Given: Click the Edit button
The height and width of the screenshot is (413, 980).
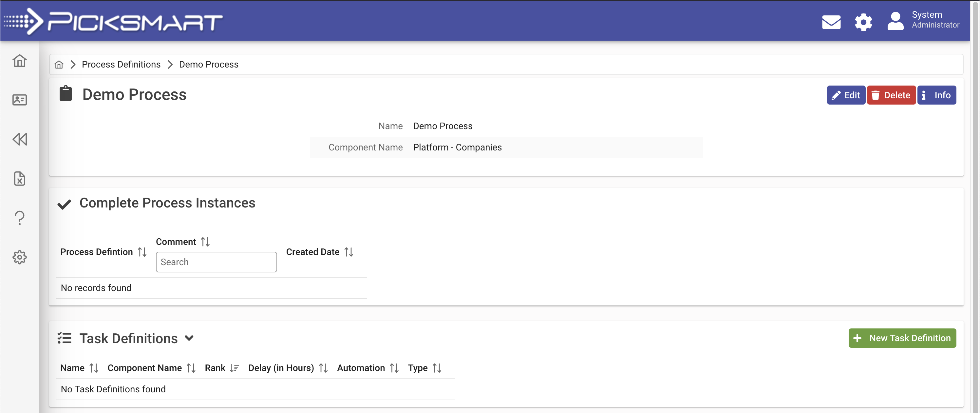Looking at the screenshot, I should 846,95.
